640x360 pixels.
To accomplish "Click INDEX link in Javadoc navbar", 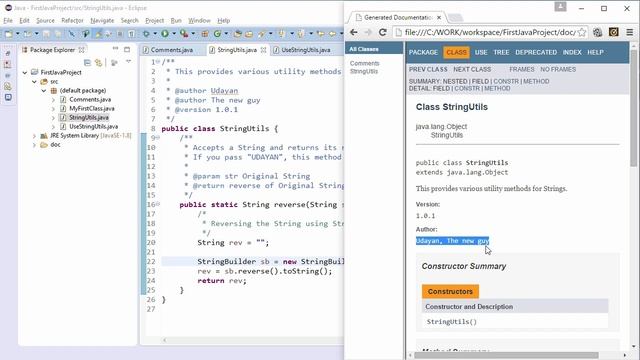I will coord(572,52).
